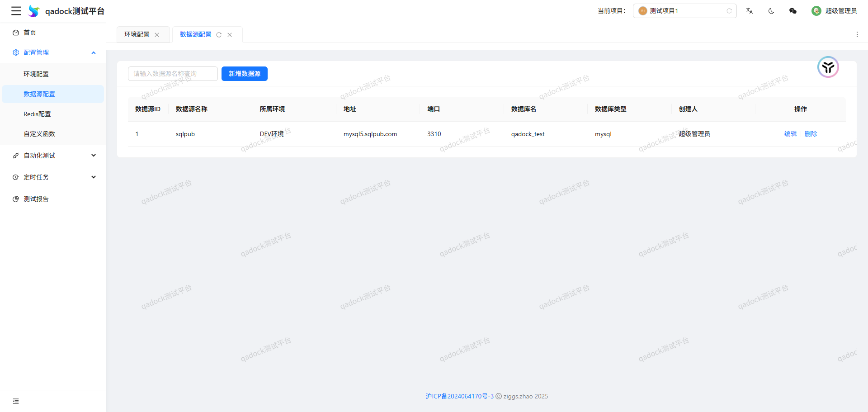Image resolution: width=868 pixels, height=412 pixels.
Task: Click the 3310 port cell
Action: pos(434,134)
